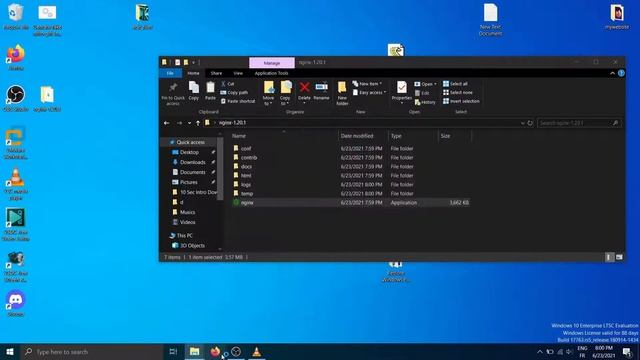
Task: Open the Move to dropdown
Action: click(268, 93)
